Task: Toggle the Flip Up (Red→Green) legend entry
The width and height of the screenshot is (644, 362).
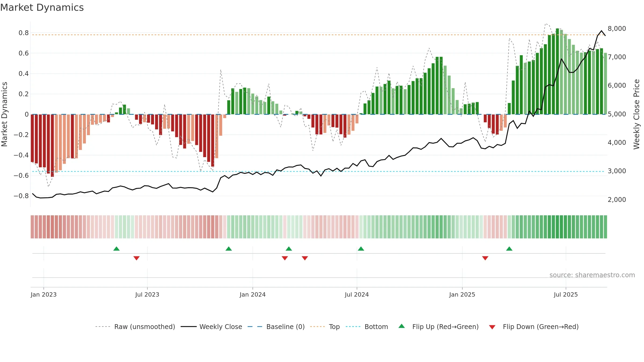Action: click(x=438, y=327)
